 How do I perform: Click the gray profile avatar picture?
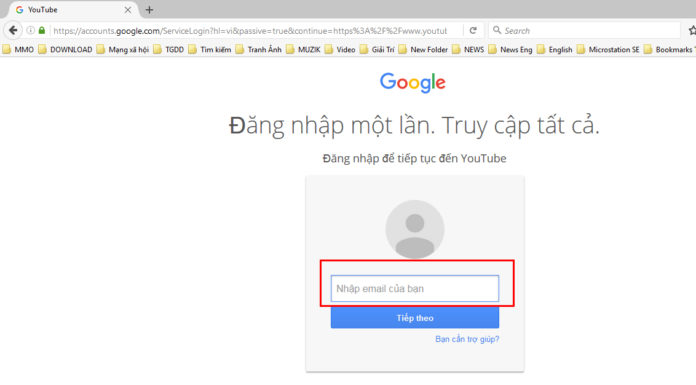(x=415, y=229)
